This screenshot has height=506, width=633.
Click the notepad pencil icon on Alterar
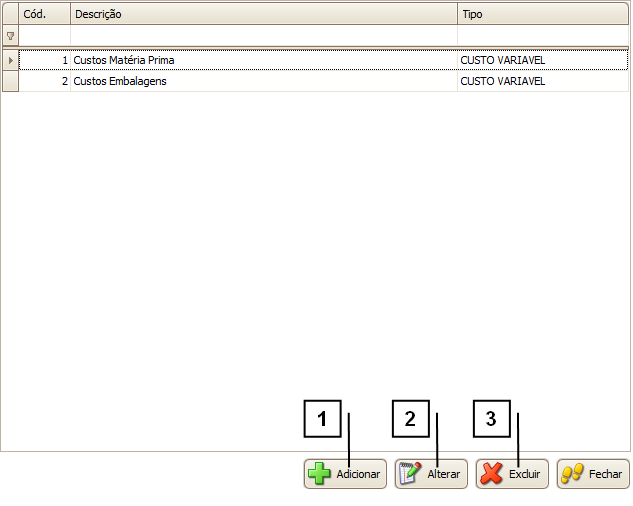tap(410, 474)
